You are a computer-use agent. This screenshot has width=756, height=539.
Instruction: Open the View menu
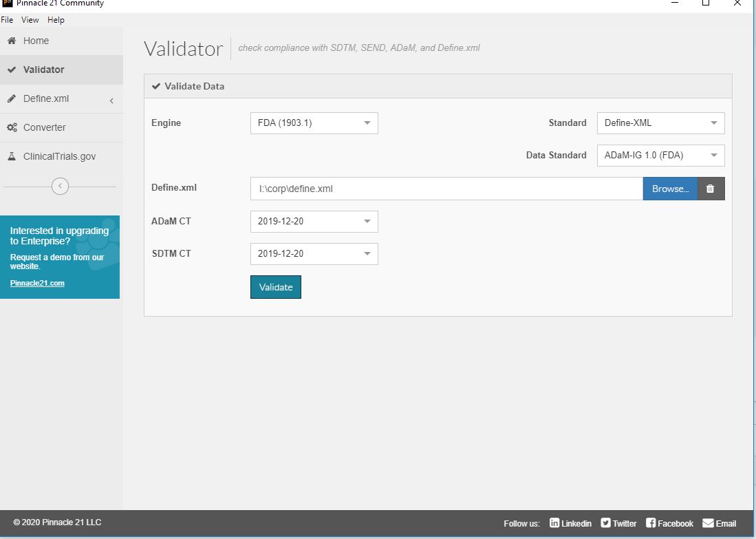[30, 20]
